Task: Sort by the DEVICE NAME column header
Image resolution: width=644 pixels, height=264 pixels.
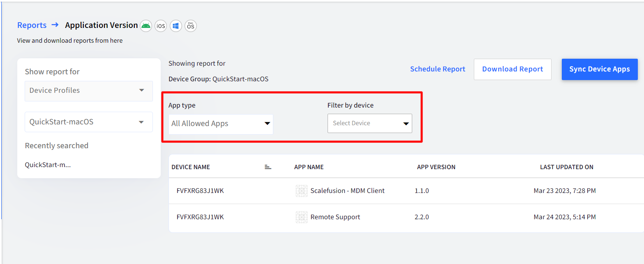Action: pos(191,167)
